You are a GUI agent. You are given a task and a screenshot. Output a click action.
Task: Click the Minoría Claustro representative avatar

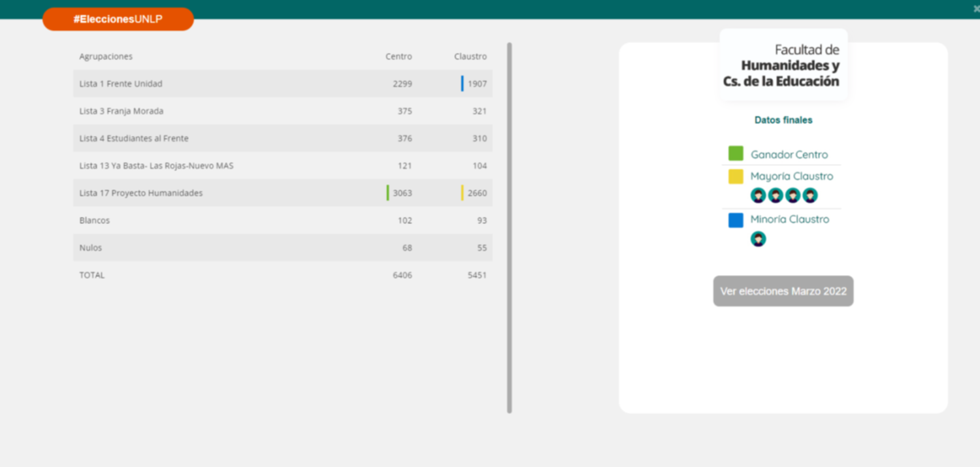tap(758, 239)
